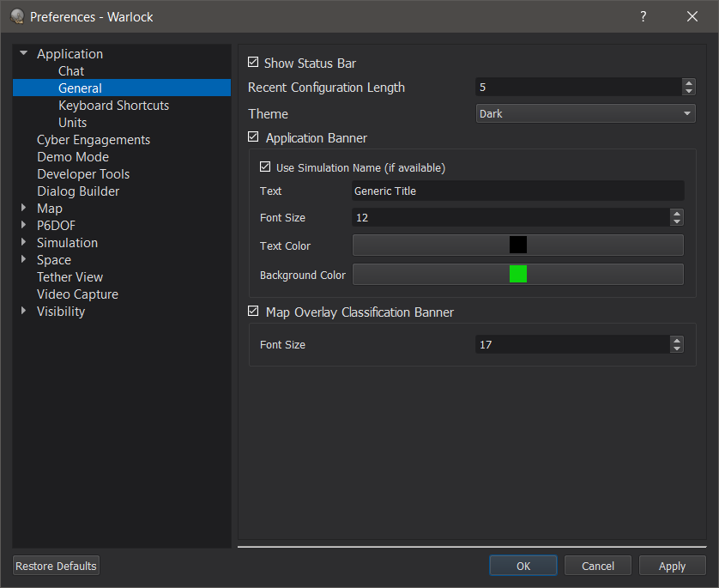Click the Application Banner Font Size field showing 12

[511, 217]
